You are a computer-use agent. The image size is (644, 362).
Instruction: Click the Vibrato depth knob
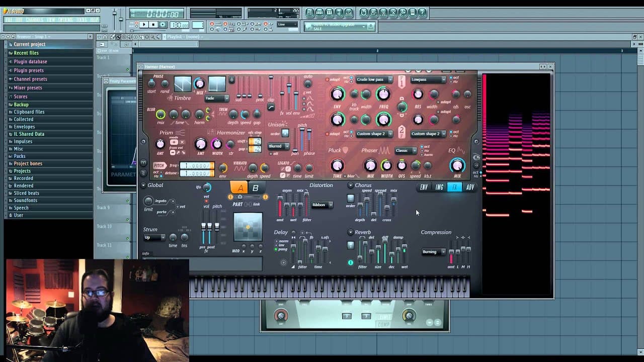pyautogui.click(x=253, y=168)
